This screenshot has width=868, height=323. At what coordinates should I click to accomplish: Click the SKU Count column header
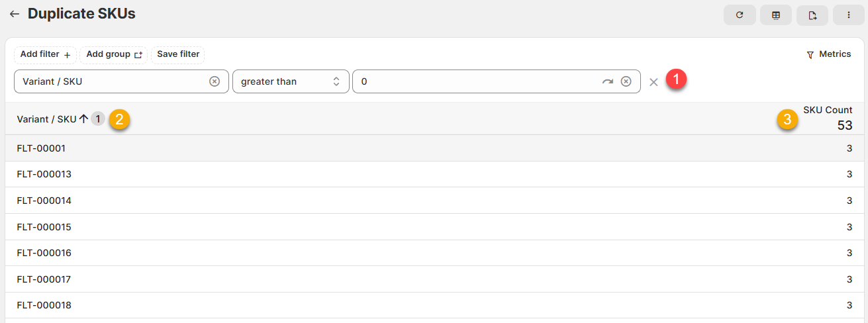[x=828, y=111]
